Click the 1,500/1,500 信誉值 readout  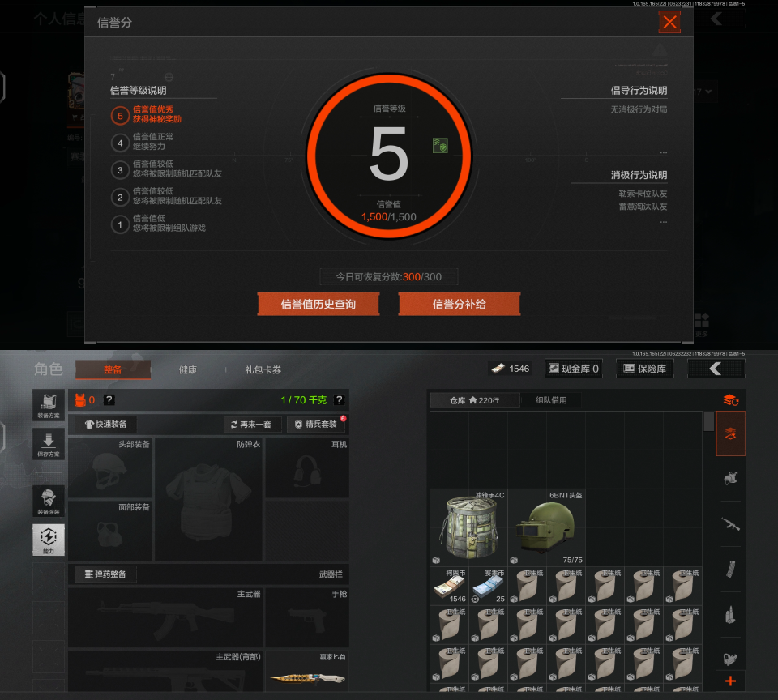[388, 217]
